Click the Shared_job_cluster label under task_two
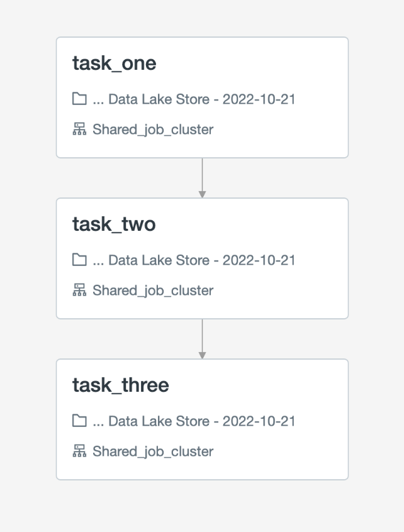Image resolution: width=404 pixels, height=532 pixels. 153,291
